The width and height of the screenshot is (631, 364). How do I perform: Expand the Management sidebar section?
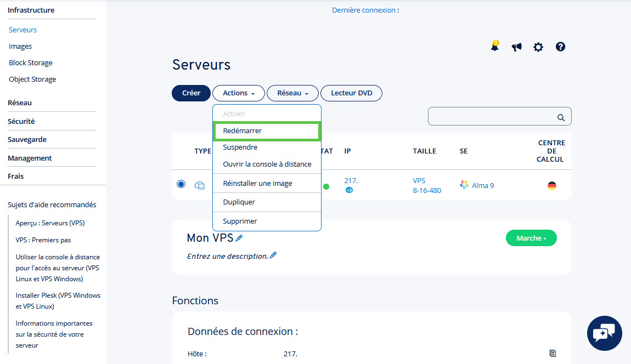click(30, 158)
